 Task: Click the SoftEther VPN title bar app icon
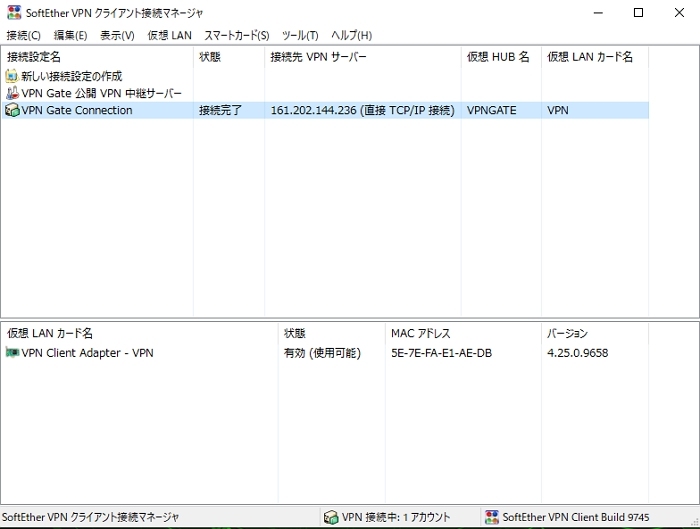pos(14,13)
